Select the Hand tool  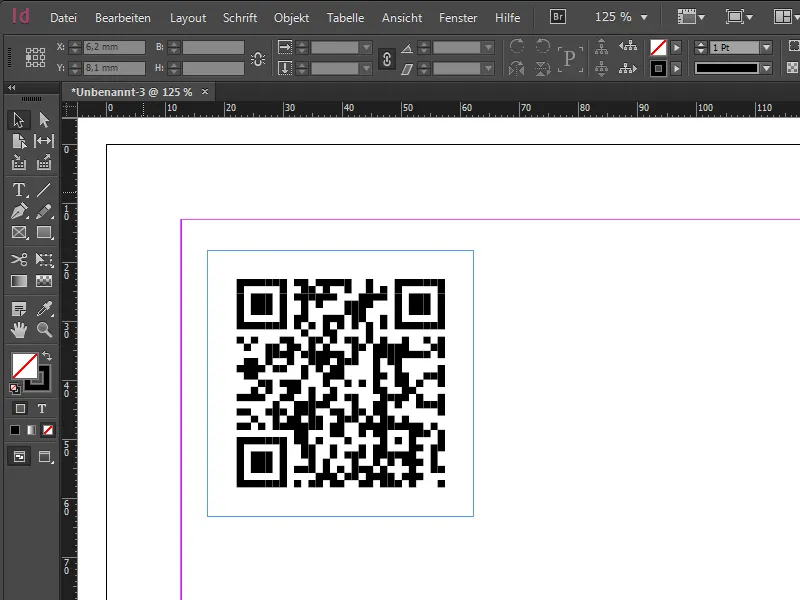click(x=18, y=331)
